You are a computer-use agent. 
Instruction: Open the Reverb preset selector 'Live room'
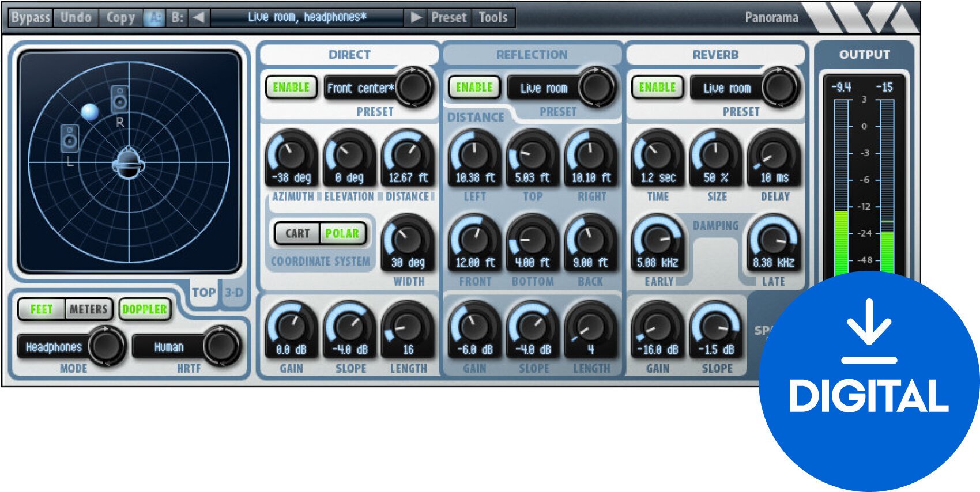726,88
